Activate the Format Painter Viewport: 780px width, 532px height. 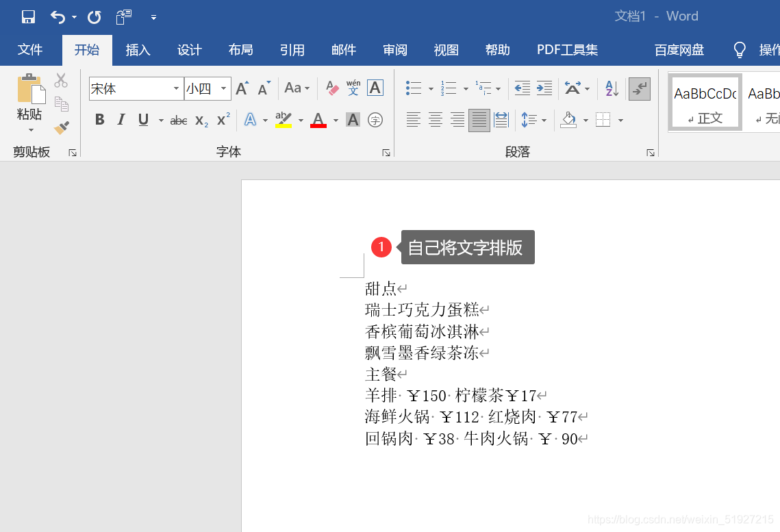click(x=61, y=127)
